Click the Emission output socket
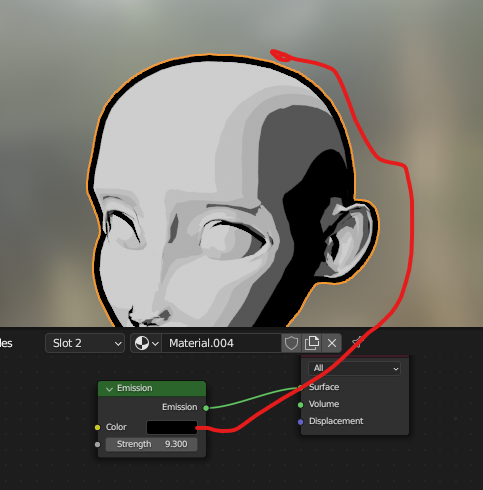 (x=206, y=408)
